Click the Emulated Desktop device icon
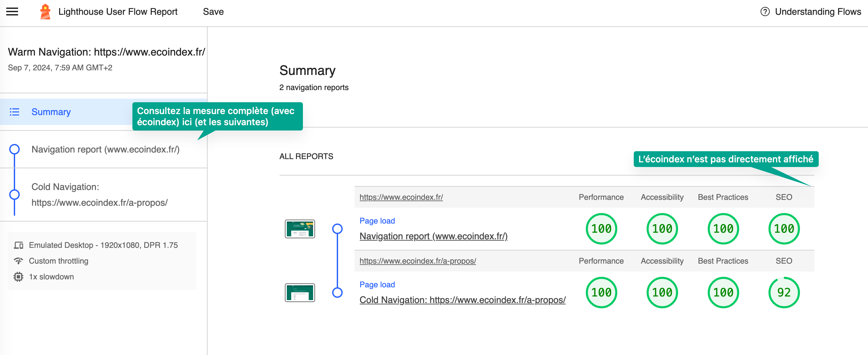Image resolution: width=868 pixels, height=355 pixels. (18, 245)
